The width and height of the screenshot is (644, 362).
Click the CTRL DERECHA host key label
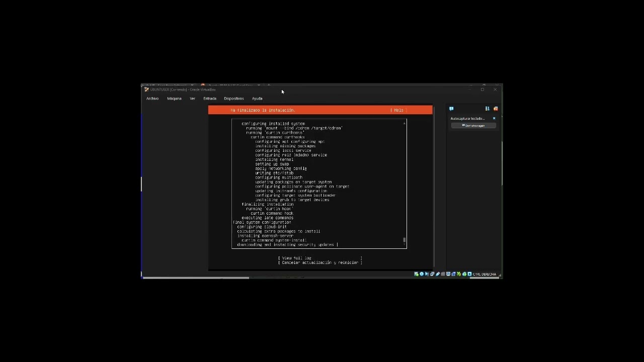[x=485, y=275]
